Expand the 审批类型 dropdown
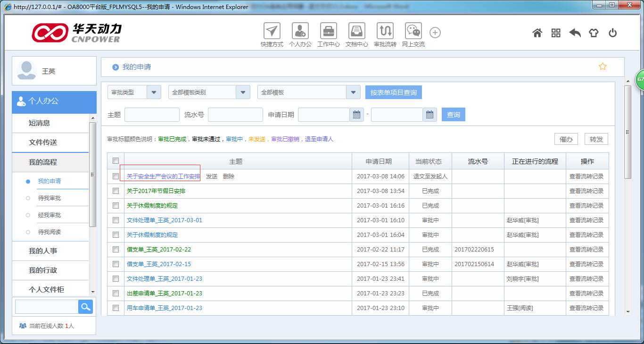Screen dimensions: 644x344 154,92
